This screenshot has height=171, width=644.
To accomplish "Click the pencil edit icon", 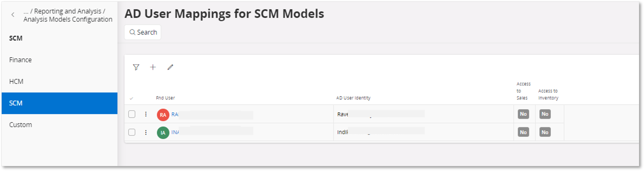I will [170, 67].
